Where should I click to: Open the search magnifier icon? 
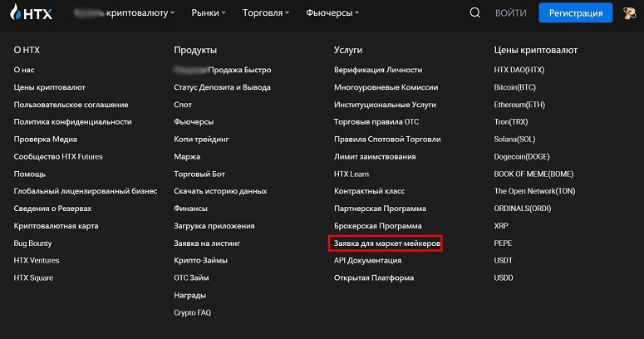474,12
